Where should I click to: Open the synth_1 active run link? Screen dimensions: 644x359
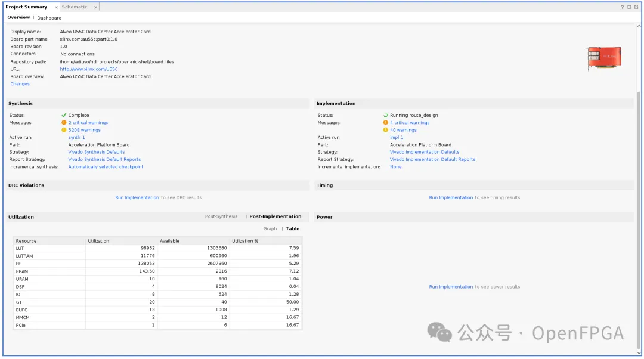[76, 137]
